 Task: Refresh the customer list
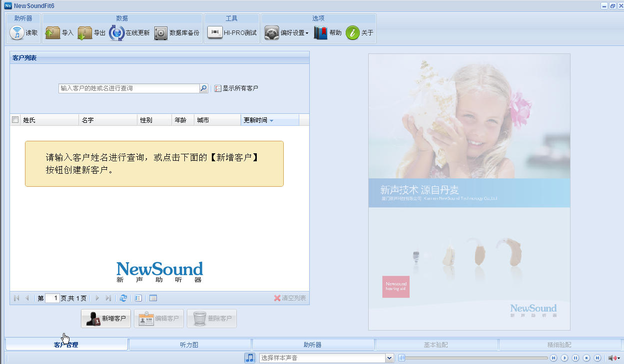click(x=123, y=298)
